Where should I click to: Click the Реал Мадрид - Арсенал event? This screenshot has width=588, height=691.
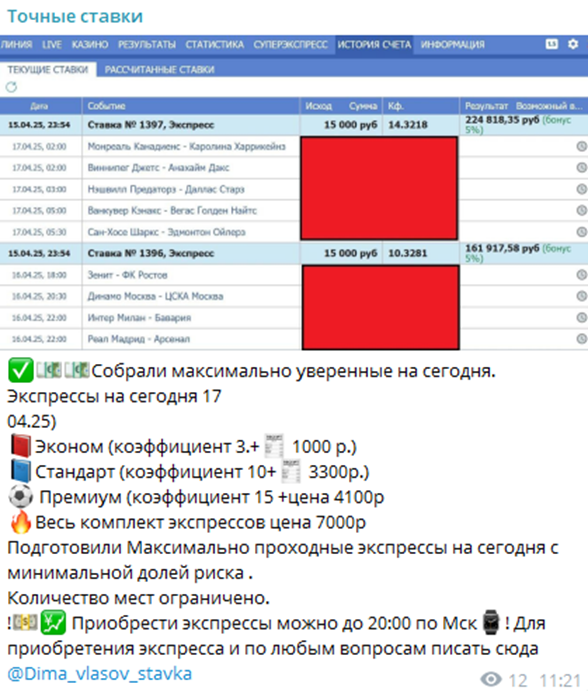(x=138, y=339)
